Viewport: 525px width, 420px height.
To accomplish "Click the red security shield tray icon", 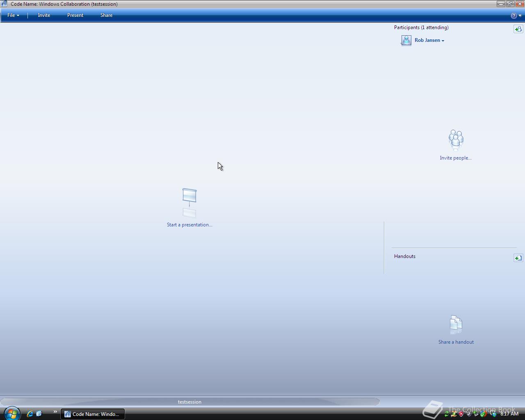I will pyautogui.click(x=461, y=414).
